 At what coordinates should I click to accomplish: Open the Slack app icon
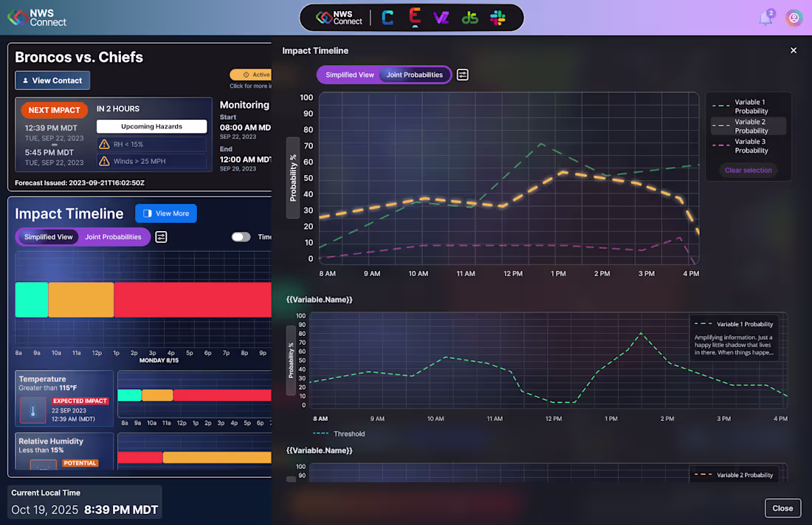pos(498,18)
